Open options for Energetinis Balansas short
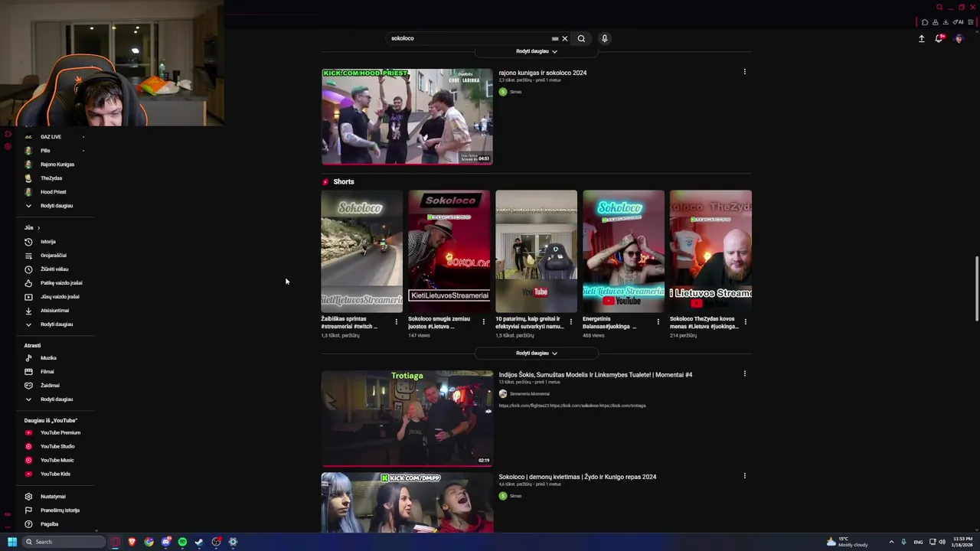The image size is (980, 551). (658, 322)
